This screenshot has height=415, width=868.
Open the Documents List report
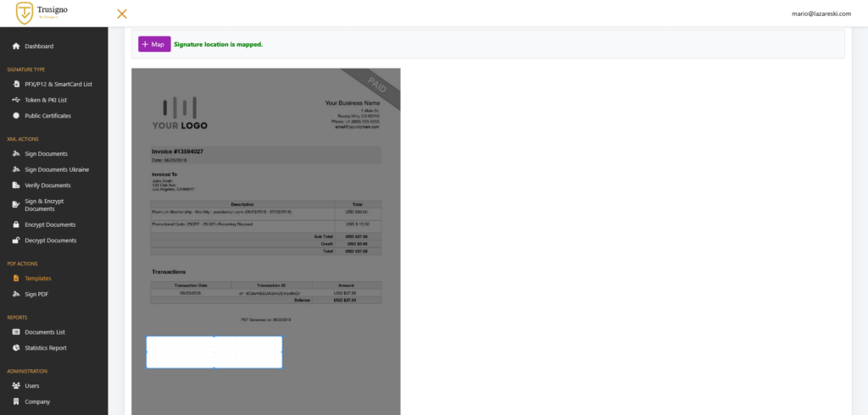(45, 332)
